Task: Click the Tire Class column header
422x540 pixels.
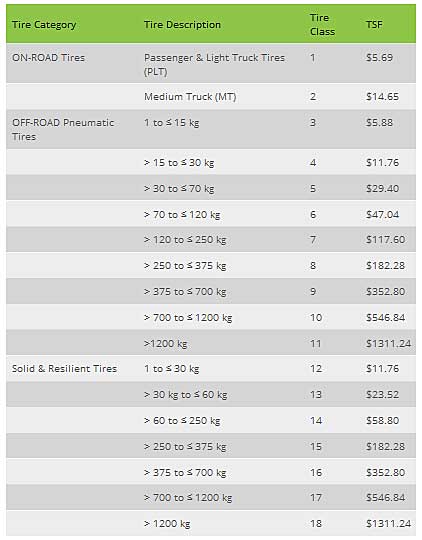Action: click(x=322, y=25)
